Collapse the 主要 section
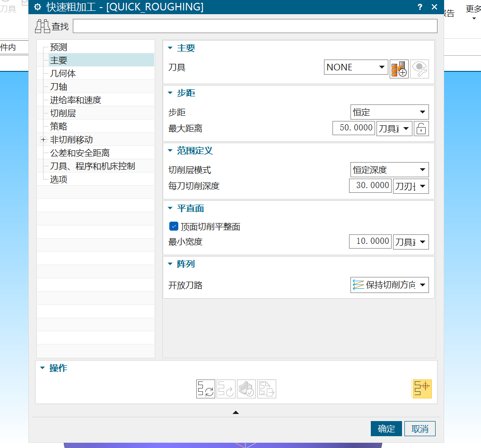Viewport: 481px width, 448px height. (x=170, y=48)
